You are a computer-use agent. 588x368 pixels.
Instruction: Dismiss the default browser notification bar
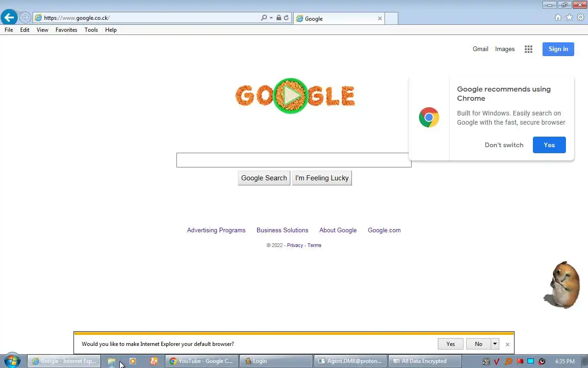[507, 344]
